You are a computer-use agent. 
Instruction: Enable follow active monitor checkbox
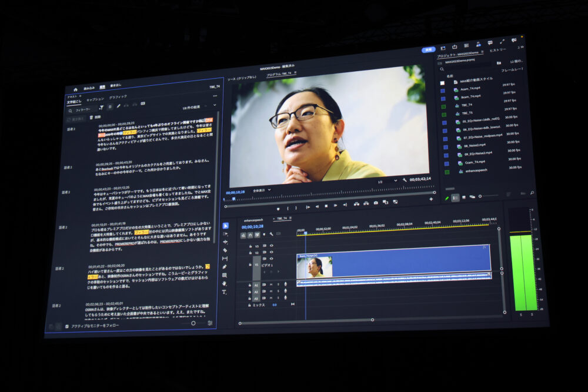[66, 326]
